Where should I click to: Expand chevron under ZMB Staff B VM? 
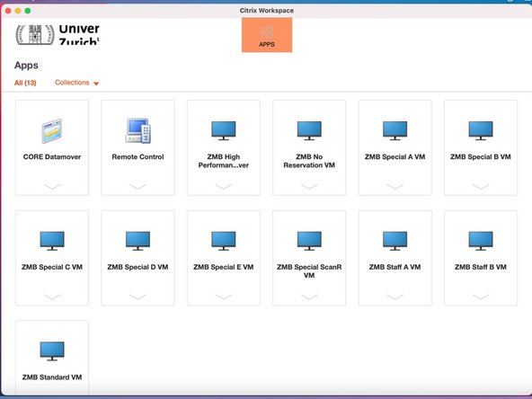[481, 297]
